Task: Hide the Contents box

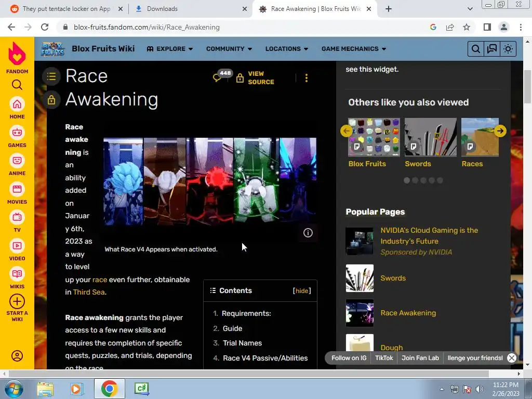Action: point(302,291)
